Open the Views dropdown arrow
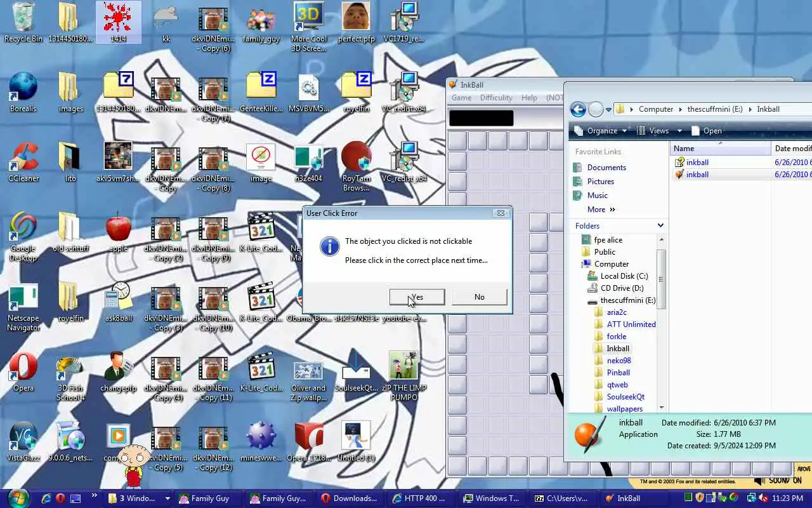Viewport: 812px width, 508px height. point(679,131)
